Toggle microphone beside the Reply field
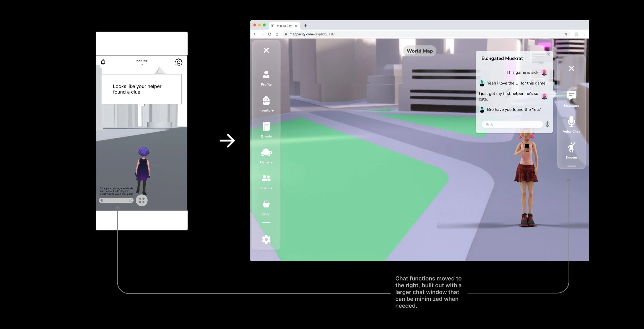The width and height of the screenshot is (644, 329). tap(547, 124)
